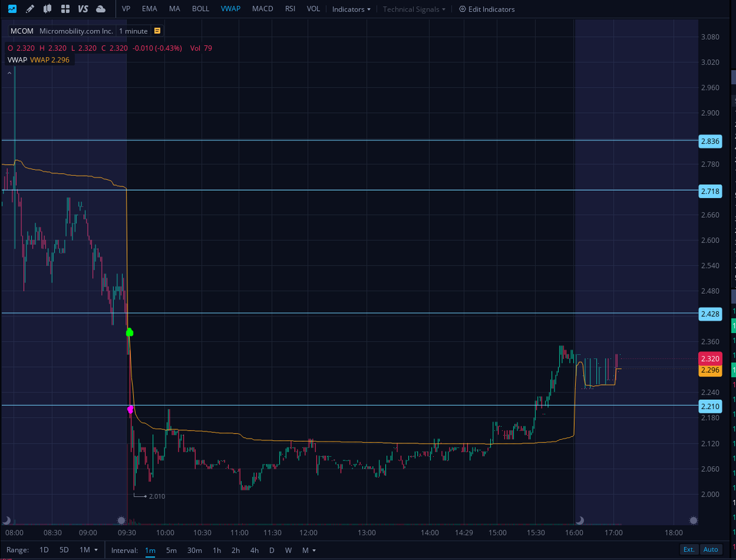Switch to the 30m interval

click(x=194, y=550)
